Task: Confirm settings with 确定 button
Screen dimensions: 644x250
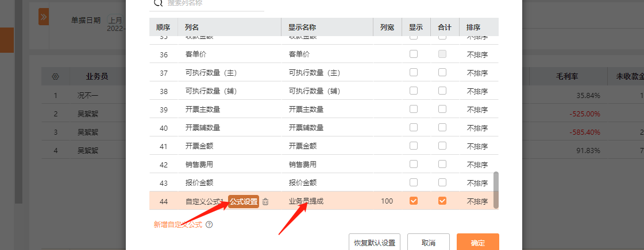Action: click(x=477, y=243)
